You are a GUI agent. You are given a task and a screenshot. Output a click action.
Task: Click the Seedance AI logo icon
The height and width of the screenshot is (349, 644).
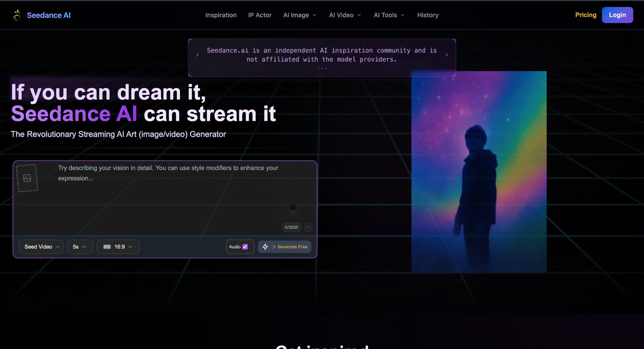coord(17,15)
